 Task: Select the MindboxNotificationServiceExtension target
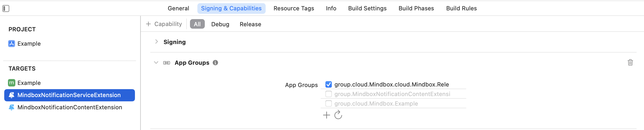(70, 95)
